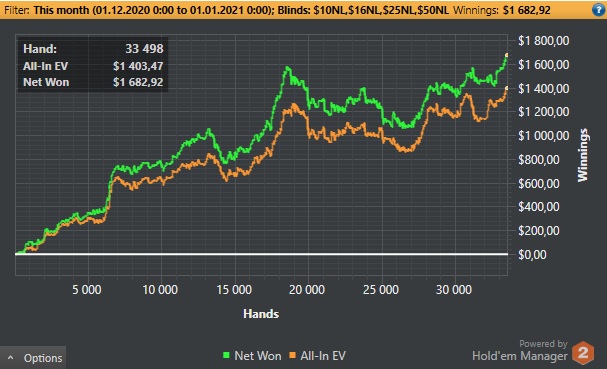
Task: Open the blue help question mark icon
Action: [598, 10]
